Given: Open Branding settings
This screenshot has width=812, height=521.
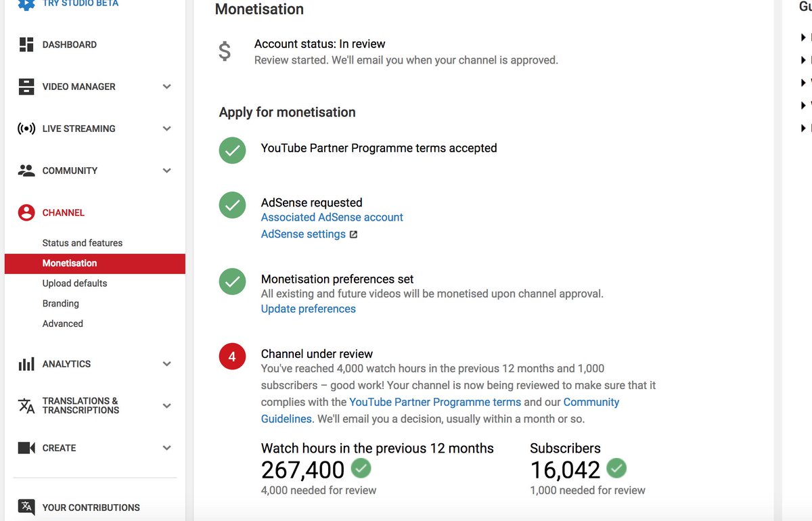Looking at the screenshot, I should [61, 304].
